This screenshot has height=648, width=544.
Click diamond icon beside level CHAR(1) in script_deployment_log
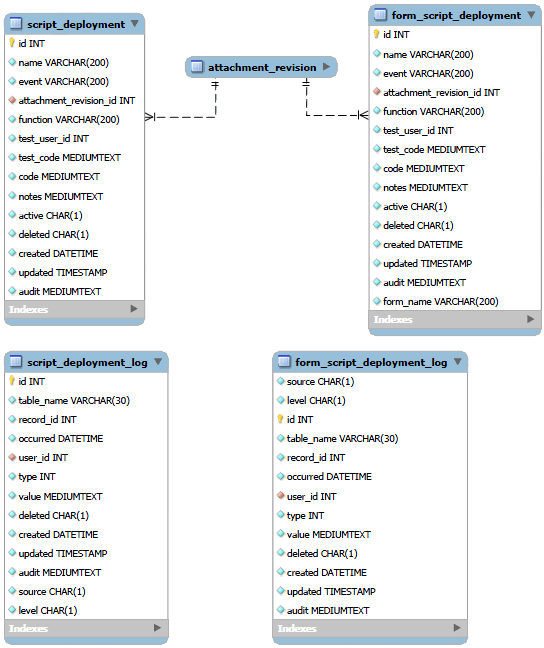click(x=12, y=609)
